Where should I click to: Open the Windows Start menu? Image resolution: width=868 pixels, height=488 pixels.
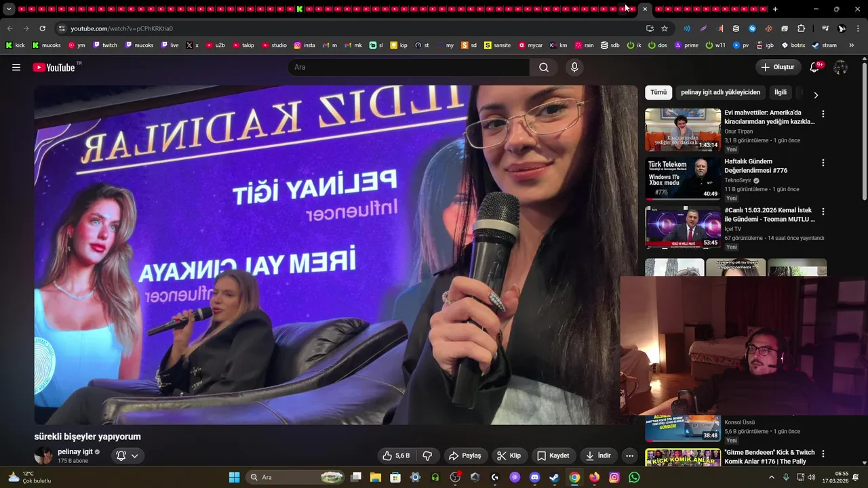click(234, 477)
